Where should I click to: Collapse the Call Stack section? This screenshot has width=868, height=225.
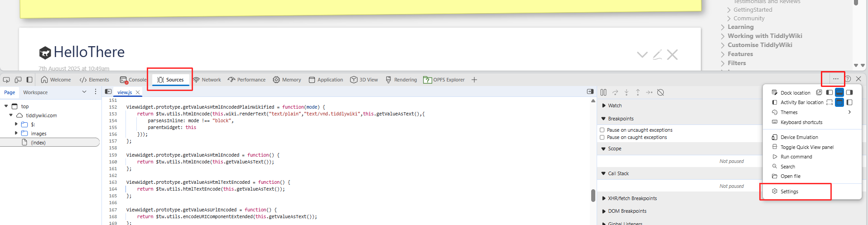click(x=618, y=173)
